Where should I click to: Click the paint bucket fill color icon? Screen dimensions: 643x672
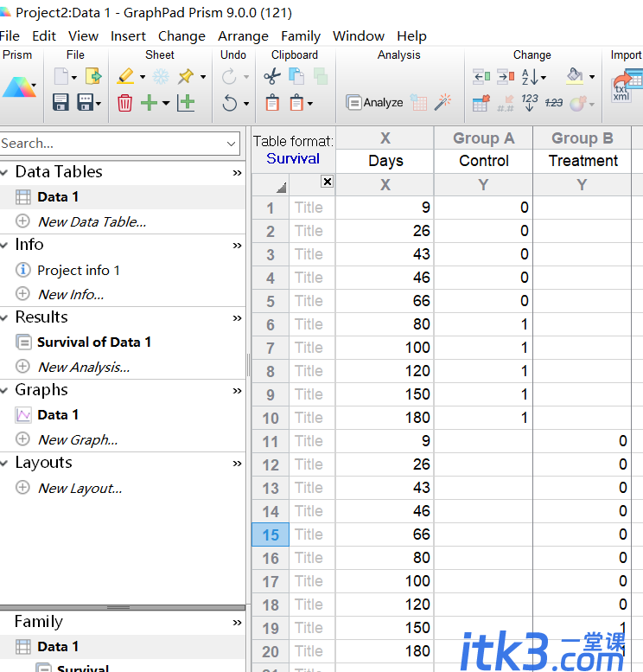[575, 77]
